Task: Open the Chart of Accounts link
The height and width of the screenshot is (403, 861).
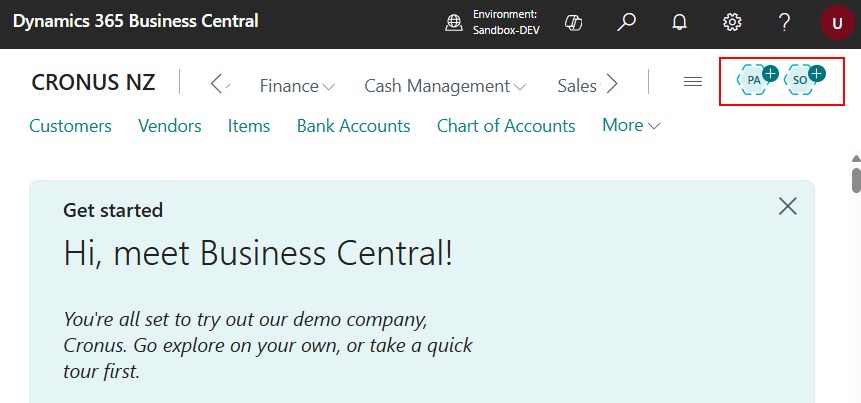Action: [506, 126]
